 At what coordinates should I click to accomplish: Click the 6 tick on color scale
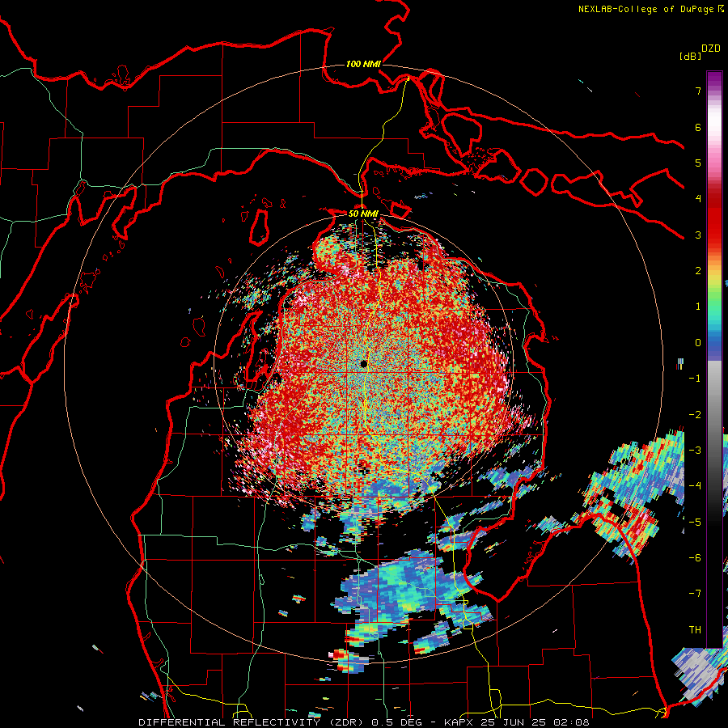coord(698,127)
